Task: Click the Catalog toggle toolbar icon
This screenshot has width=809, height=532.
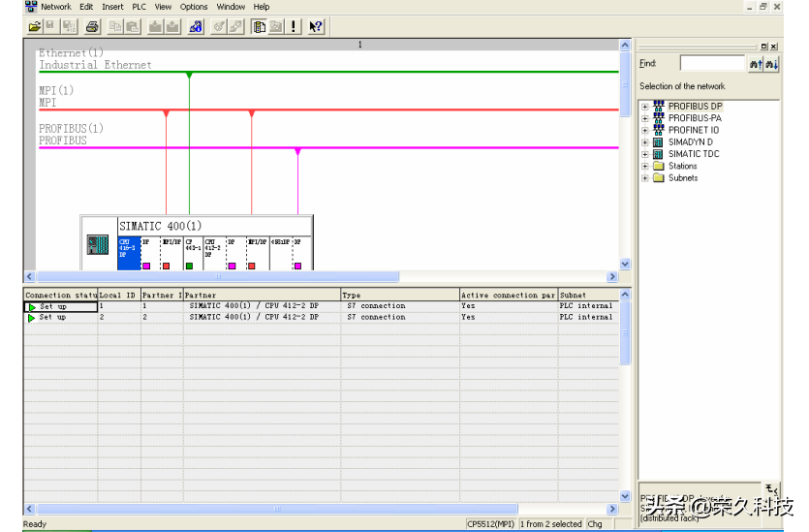Action: [260, 27]
